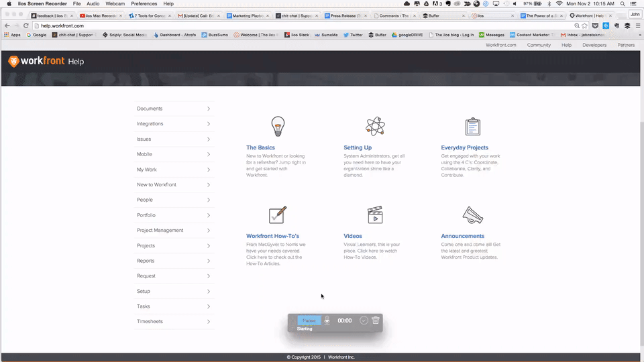Open the Audio menu

tap(93, 4)
